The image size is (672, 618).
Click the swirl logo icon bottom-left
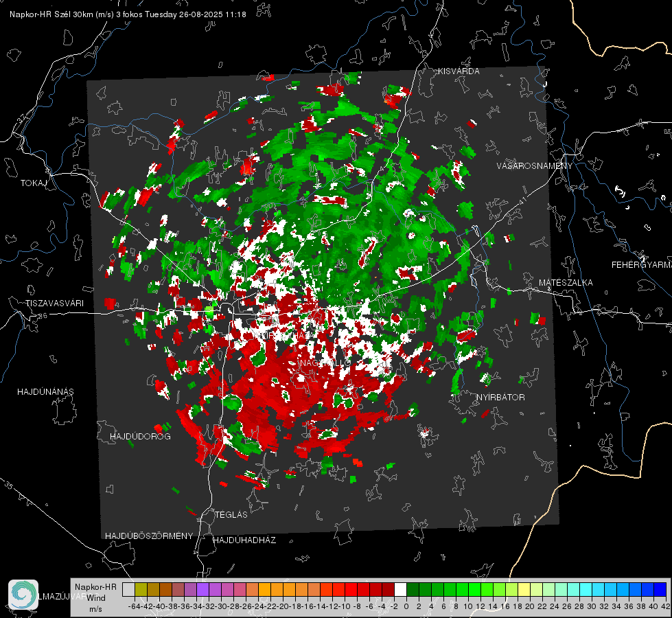23,595
